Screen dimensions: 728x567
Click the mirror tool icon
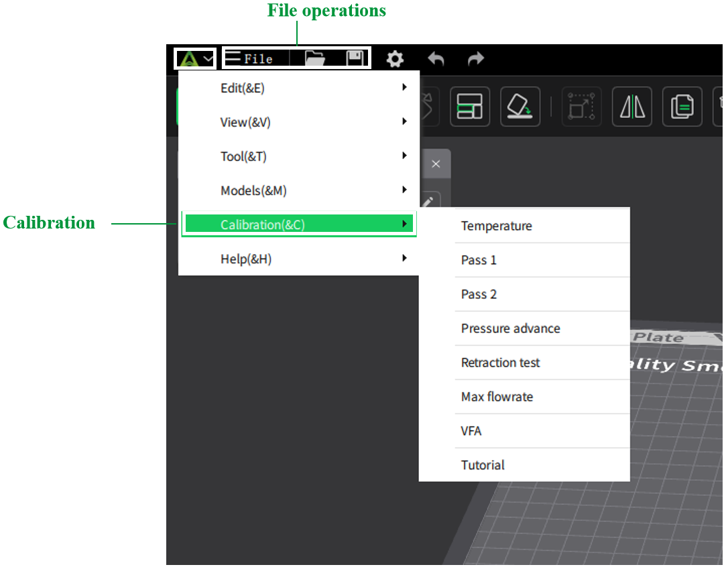coord(631,107)
